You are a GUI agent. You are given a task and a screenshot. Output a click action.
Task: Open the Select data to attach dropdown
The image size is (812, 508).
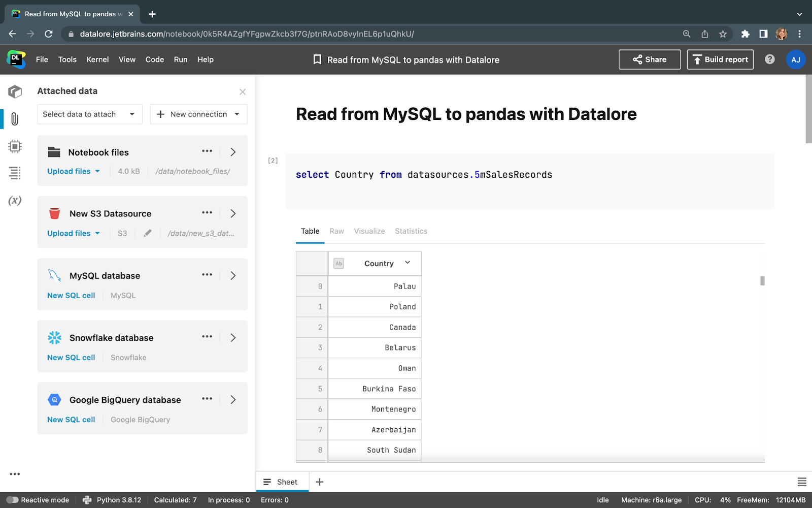89,114
